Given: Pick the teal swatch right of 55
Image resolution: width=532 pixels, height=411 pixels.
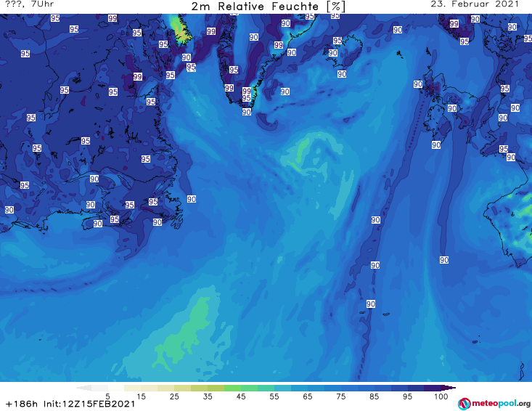Looking at the screenshot, I should [282, 388].
